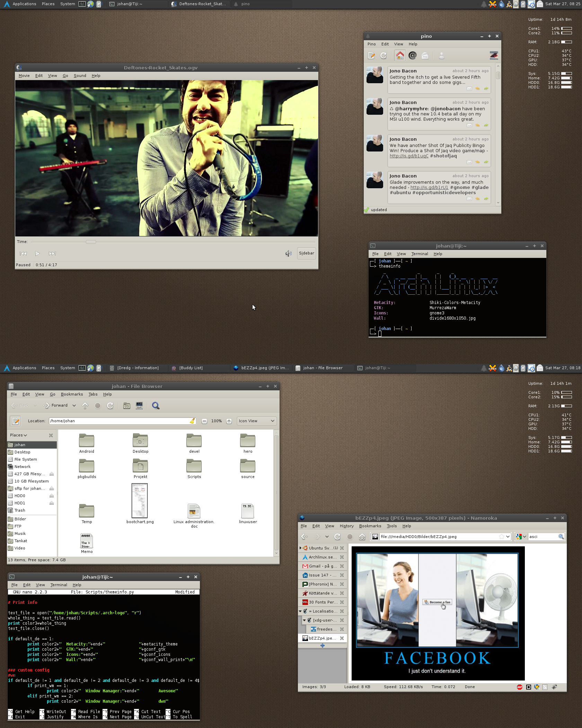The width and height of the screenshot is (582, 728).
Task: Open the Movie menu in Totem
Action: click(x=24, y=76)
